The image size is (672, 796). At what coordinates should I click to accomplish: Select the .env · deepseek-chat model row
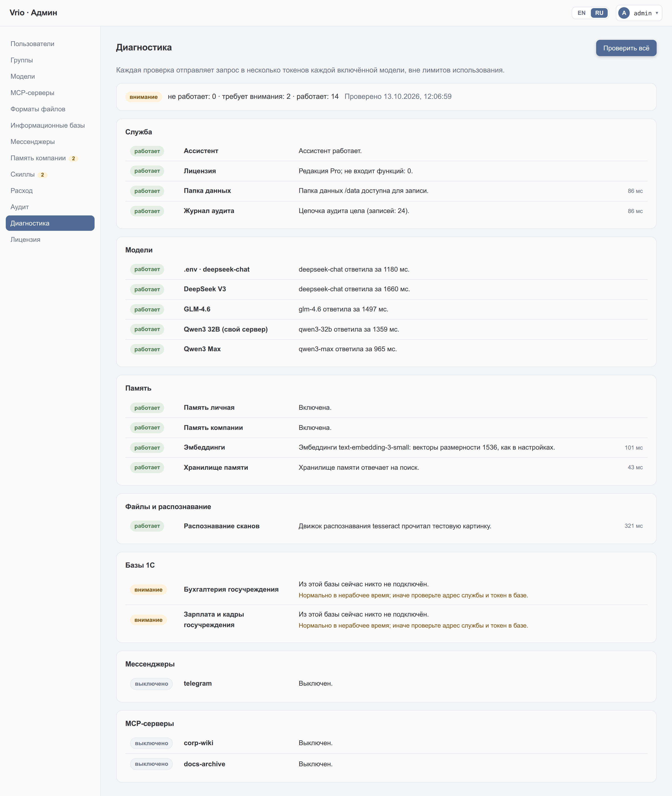click(x=386, y=269)
